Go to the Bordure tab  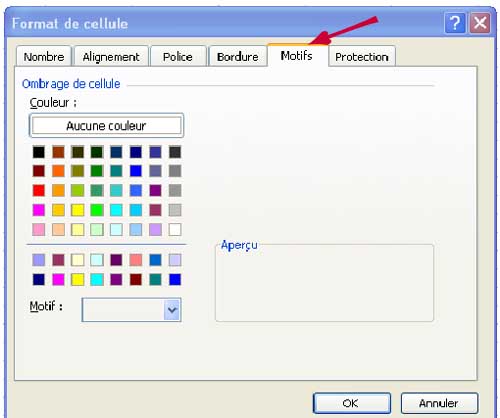238,56
